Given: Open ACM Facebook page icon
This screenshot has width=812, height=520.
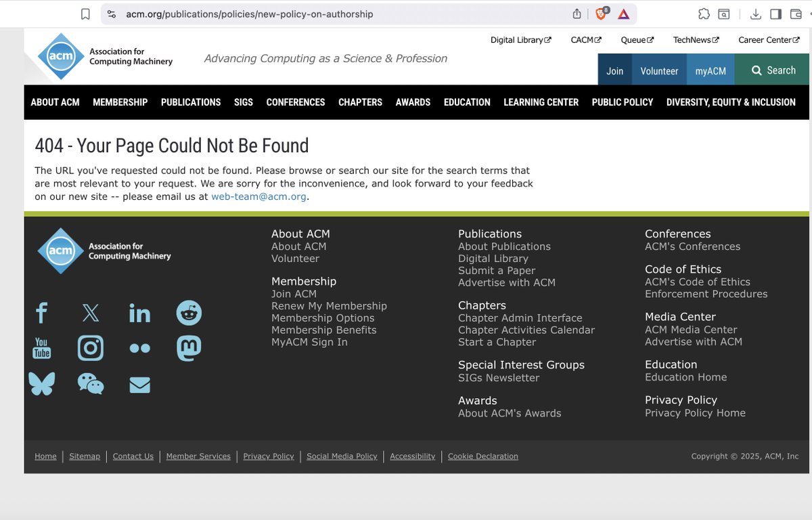Looking at the screenshot, I should 42,313.
